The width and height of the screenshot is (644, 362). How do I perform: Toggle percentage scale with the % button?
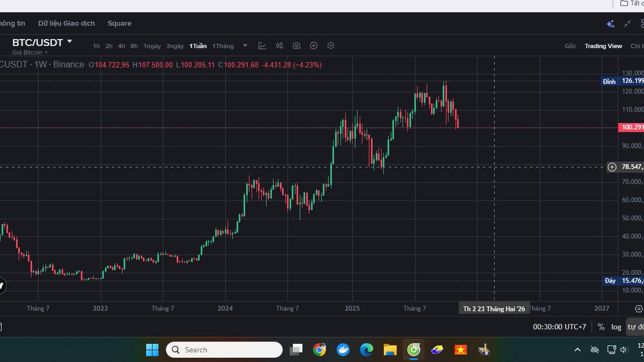click(601, 327)
